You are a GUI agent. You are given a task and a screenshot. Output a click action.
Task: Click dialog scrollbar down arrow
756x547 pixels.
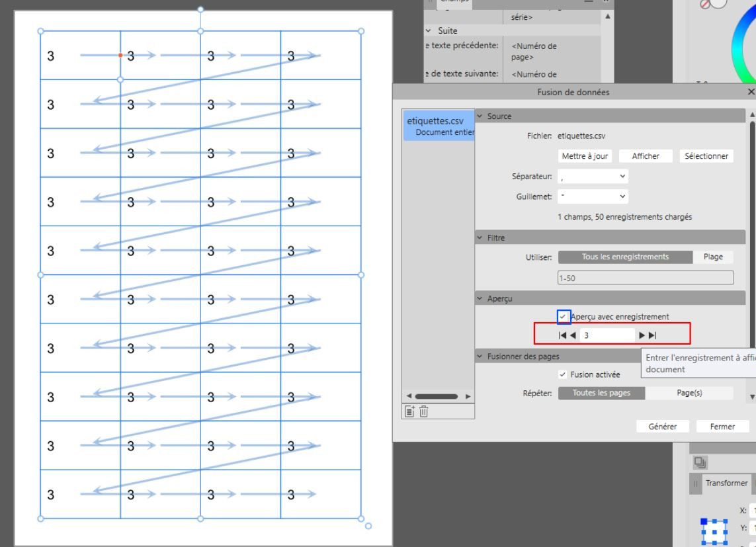tap(752, 397)
